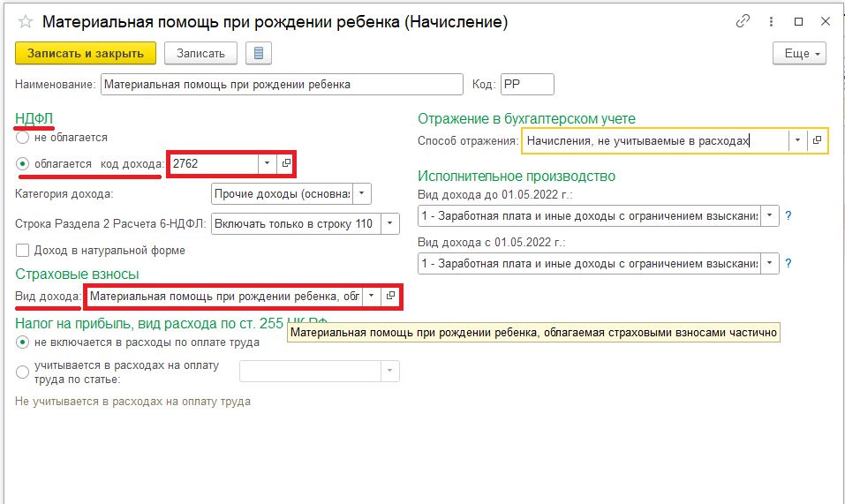
Task: Click the 'Записать' button
Action: pyautogui.click(x=200, y=53)
